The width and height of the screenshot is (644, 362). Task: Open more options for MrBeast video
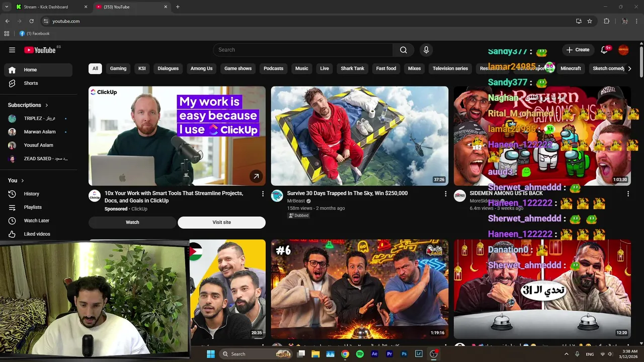click(445, 194)
